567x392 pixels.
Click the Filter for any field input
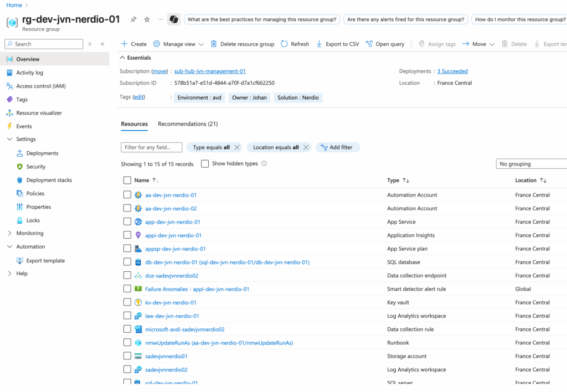[x=151, y=147]
